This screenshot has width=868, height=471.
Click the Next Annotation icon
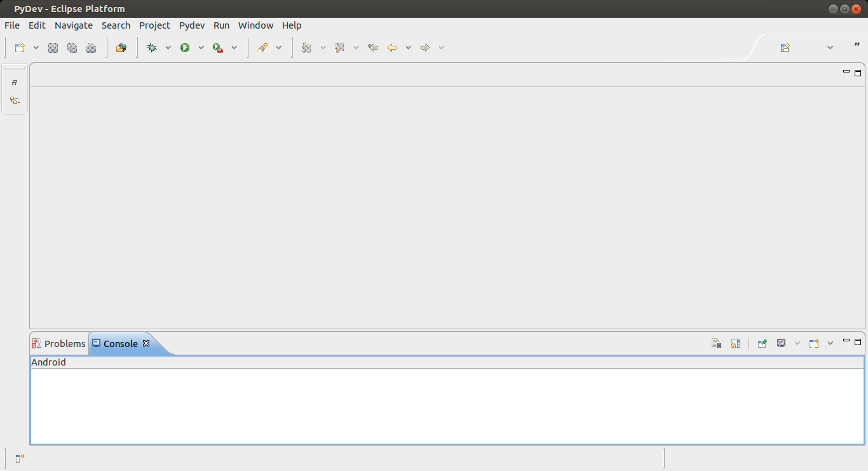306,48
